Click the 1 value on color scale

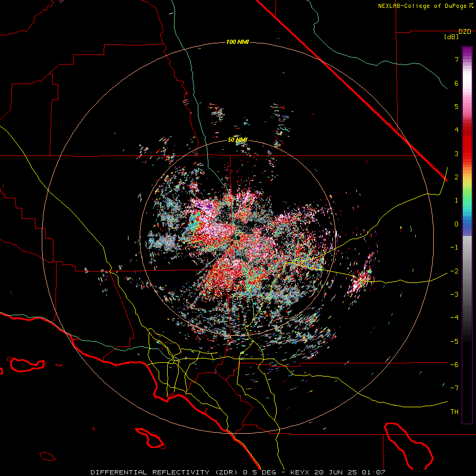456,200
